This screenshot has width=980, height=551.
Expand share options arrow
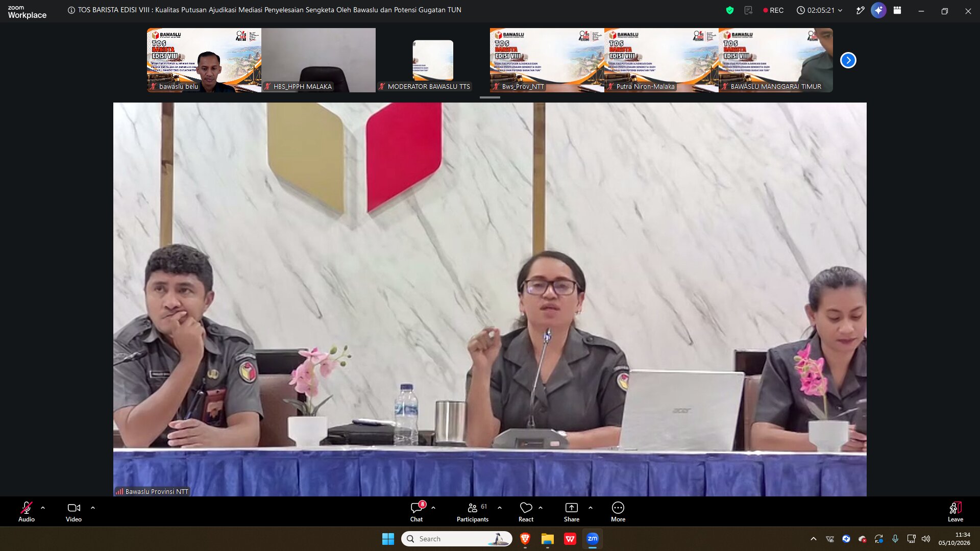pyautogui.click(x=591, y=508)
